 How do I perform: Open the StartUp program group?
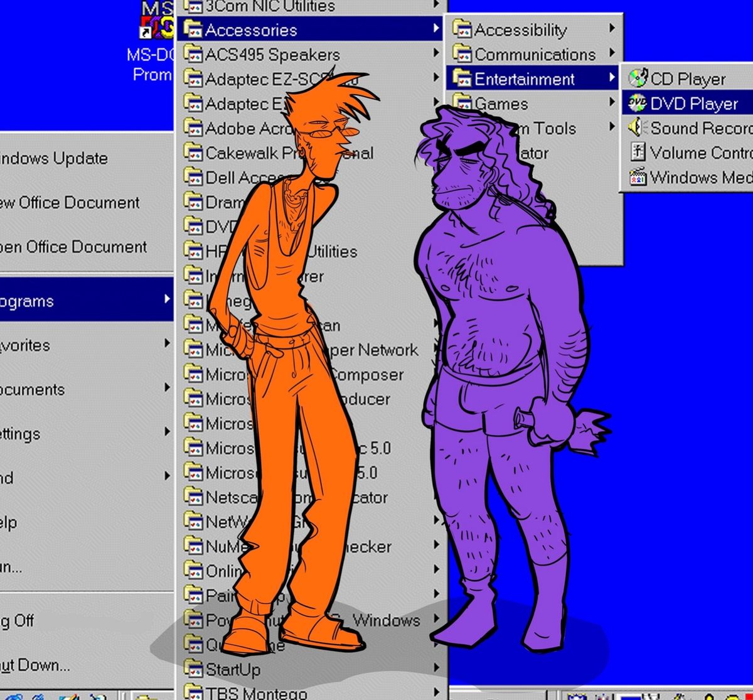coord(311,669)
